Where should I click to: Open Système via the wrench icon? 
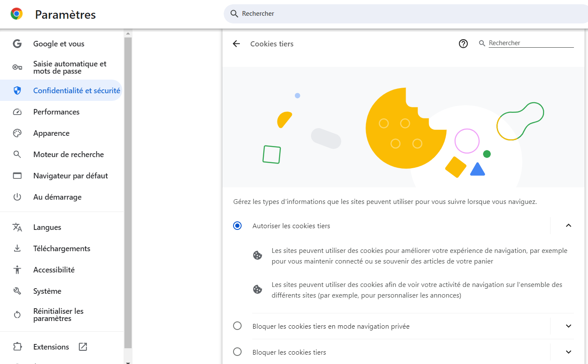coord(17,291)
